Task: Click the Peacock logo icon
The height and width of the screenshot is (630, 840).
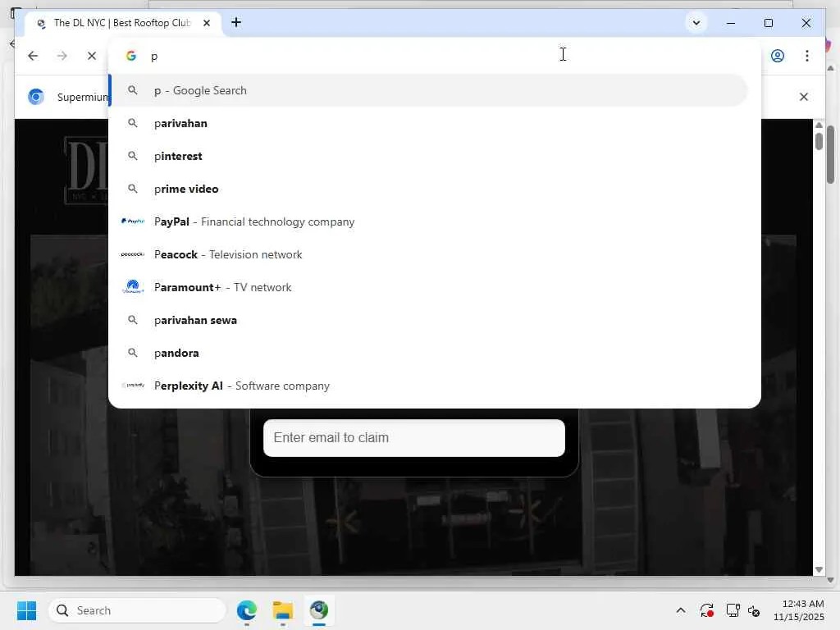Action: 133,254
